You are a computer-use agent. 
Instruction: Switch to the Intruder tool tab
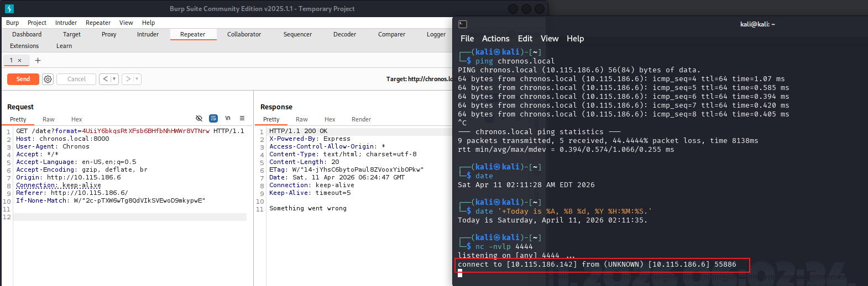tap(148, 34)
